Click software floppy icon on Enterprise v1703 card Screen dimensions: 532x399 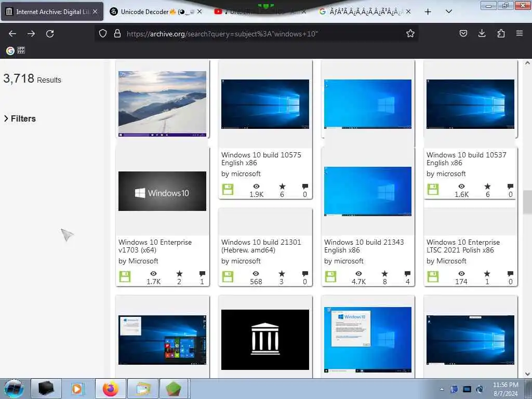click(125, 276)
